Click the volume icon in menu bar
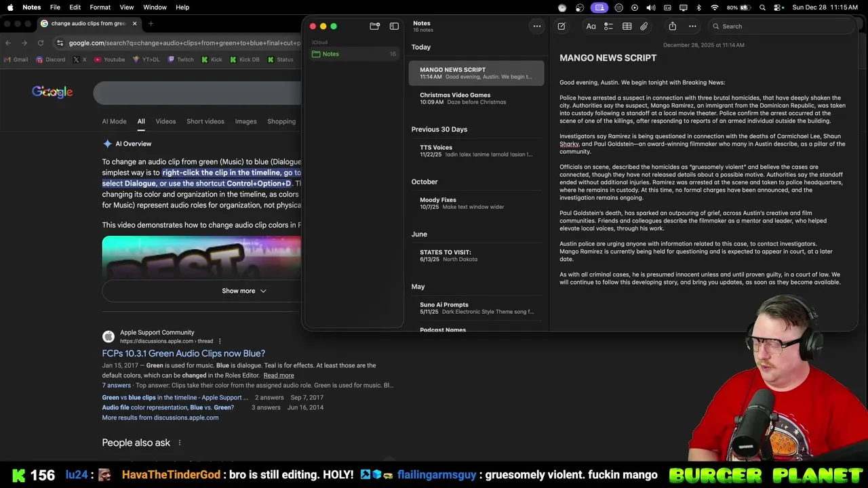Image resolution: width=868 pixels, height=488 pixels. click(651, 7)
